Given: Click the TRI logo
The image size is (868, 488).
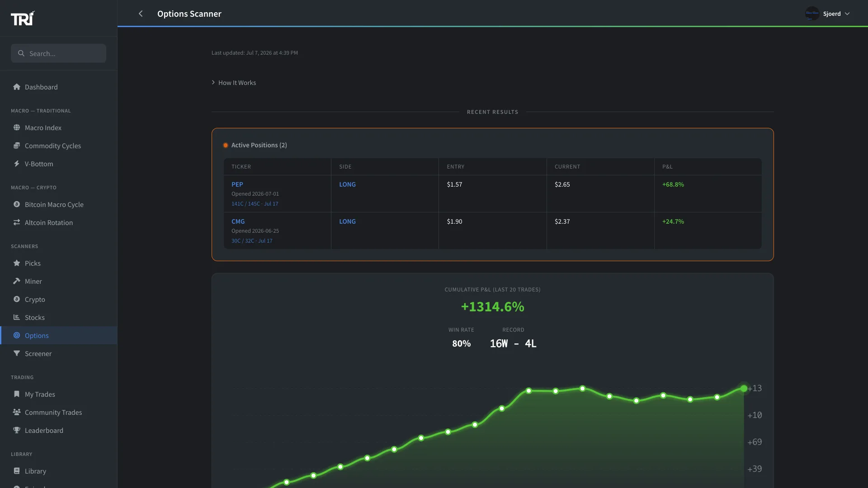Looking at the screenshot, I should tap(23, 19).
